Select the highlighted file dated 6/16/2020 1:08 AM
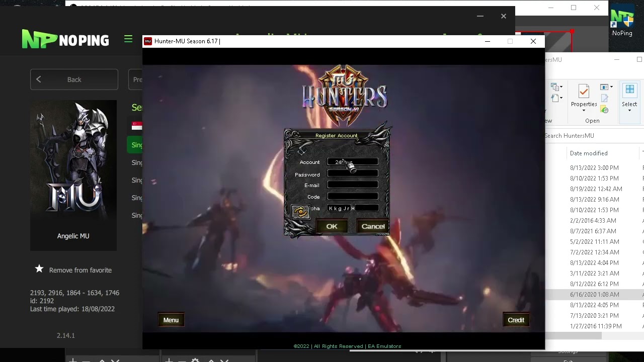Image resolution: width=644 pixels, height=362 pixels. [594, 295]
